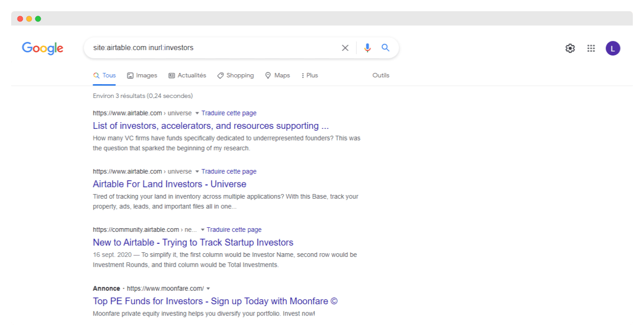This screenshot has width=644, height=336.
Task: Start voice search with microphone icon
Action: click(368, 48)
